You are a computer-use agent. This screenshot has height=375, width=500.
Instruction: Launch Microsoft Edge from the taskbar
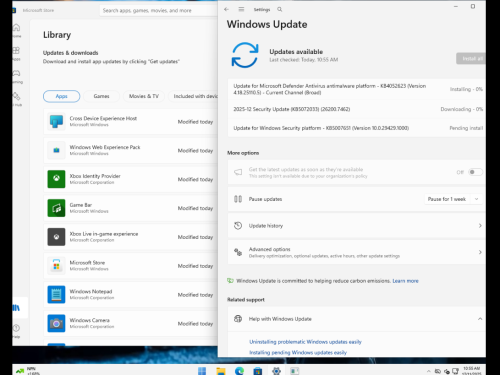(x=239, y=371)
